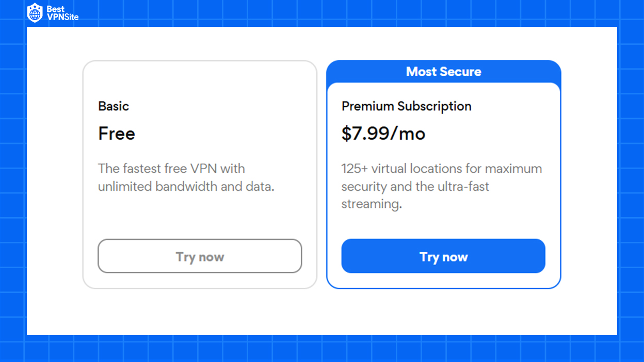The height and width of the screenshot is (362, 644).
Task: Click the BestVPNSite shield logo icon
Action: click(x=35, y=13)
